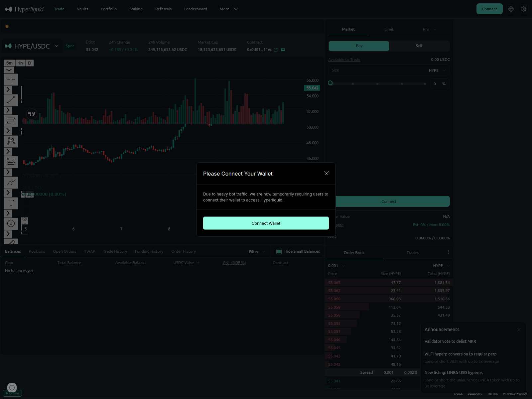Expand Fibonacci tool options arrow
This screenshot has width=532, height=399.
tap(8, 131)
